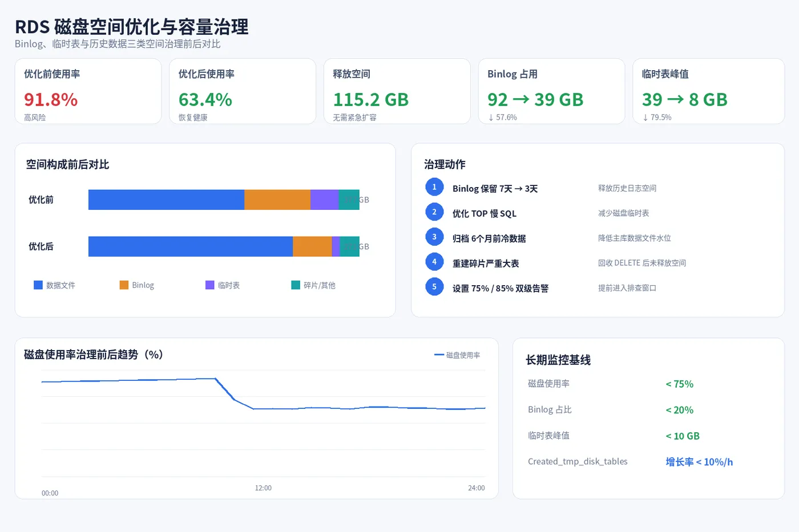Click step 2 circle for 优化 TOP 慢 SQL
Screen dimensions: 799x532
tap(434, 212)
